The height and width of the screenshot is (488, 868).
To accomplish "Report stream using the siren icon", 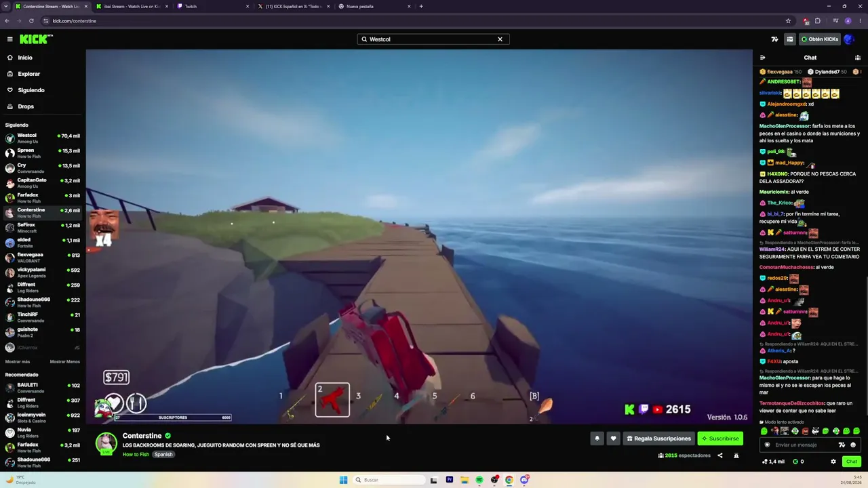I will click(736, 456).
